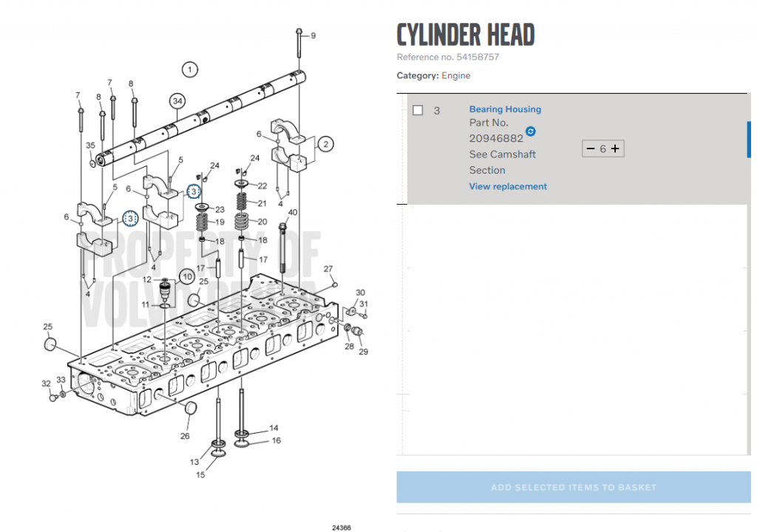Viewport: 757px width, 532px height.
Task: Click callout 29 plug label at right
Action: point(363,352)
